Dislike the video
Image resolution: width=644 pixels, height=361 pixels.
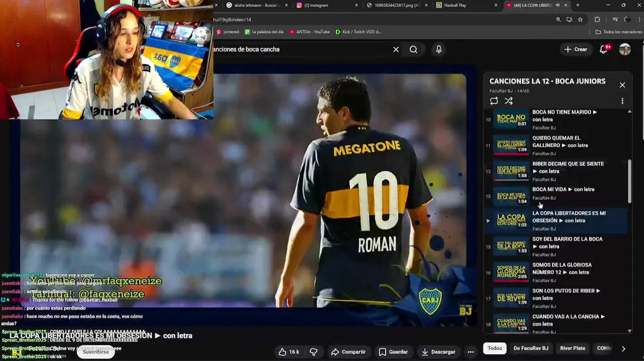(x=314, y=352)
